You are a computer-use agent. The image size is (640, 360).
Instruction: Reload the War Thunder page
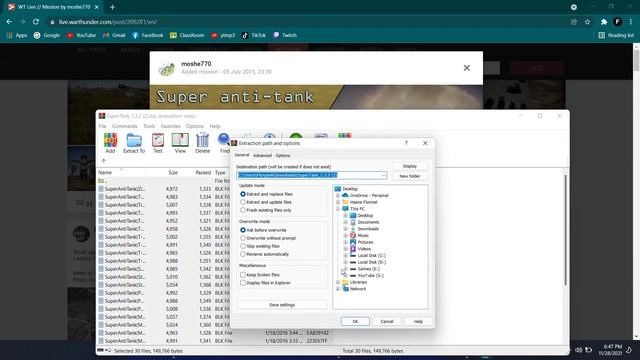coord(36,22)
